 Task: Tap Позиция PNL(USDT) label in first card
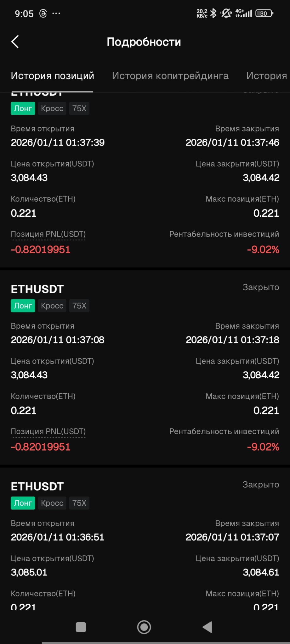tap(48, 234)
